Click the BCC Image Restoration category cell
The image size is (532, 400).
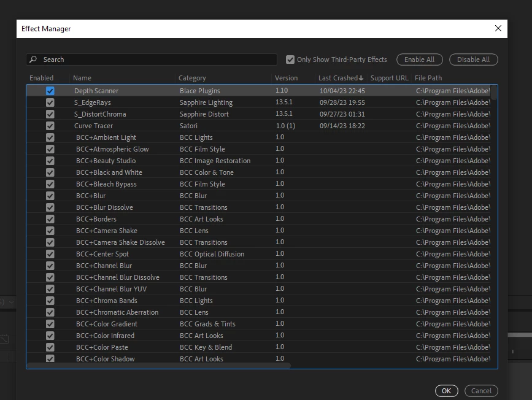point(215,161)
